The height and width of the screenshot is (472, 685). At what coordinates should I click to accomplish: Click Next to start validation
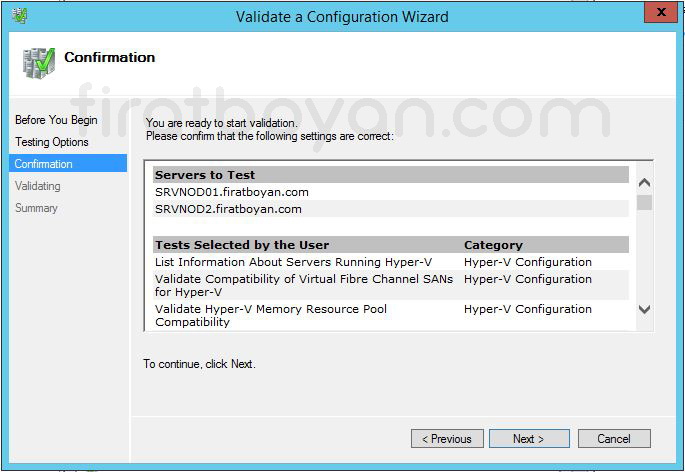pyautogui.click(x=529, y=439)
